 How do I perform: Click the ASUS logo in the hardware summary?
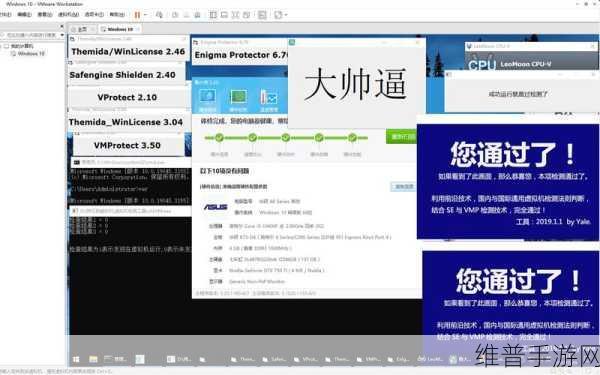(x=215, y=207)
